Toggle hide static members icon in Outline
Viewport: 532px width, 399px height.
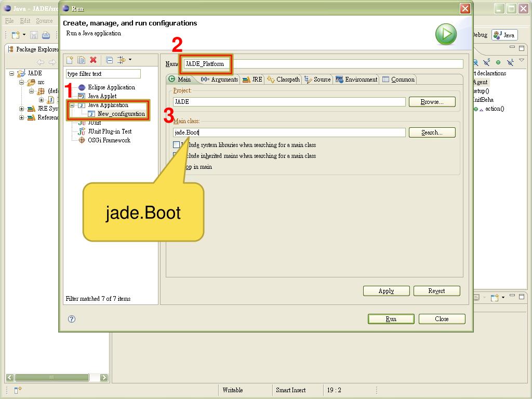pyautogui.click(x=486, y=62)
